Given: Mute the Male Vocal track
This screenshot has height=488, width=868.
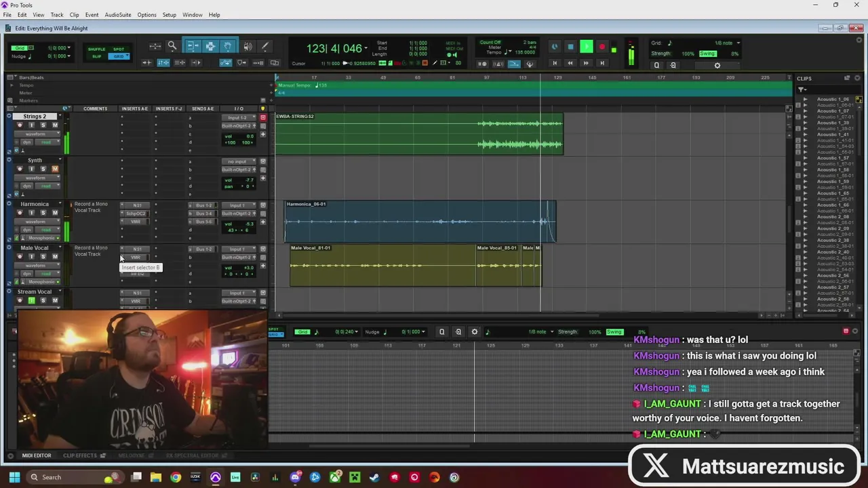Looking at the screenshot, I should [x=55, y=257].
